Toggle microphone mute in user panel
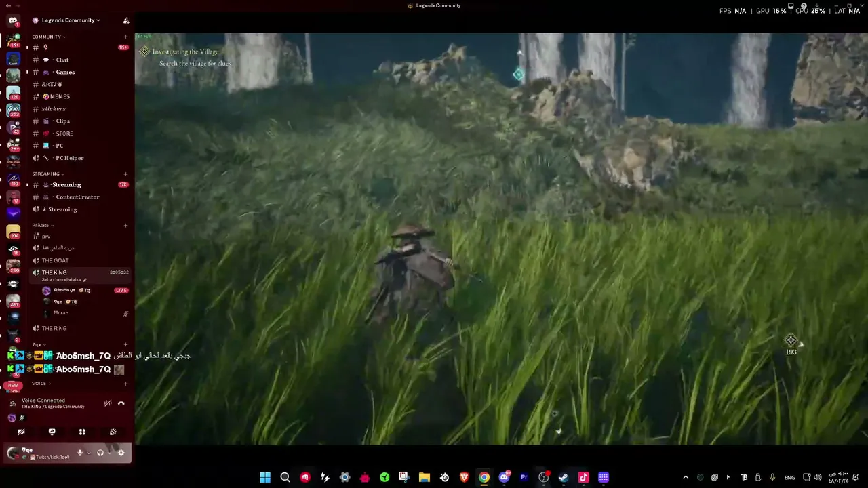868x488 pixels. [x=80, y=453]
